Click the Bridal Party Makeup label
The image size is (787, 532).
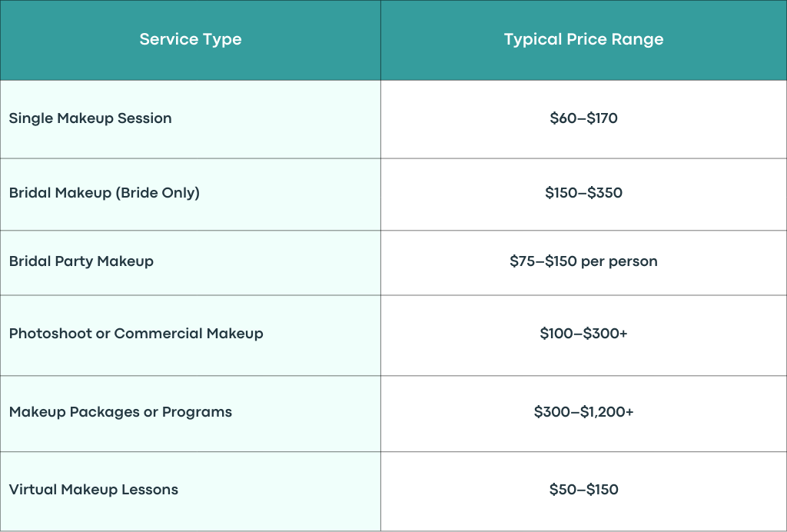(x=81, y=261)
